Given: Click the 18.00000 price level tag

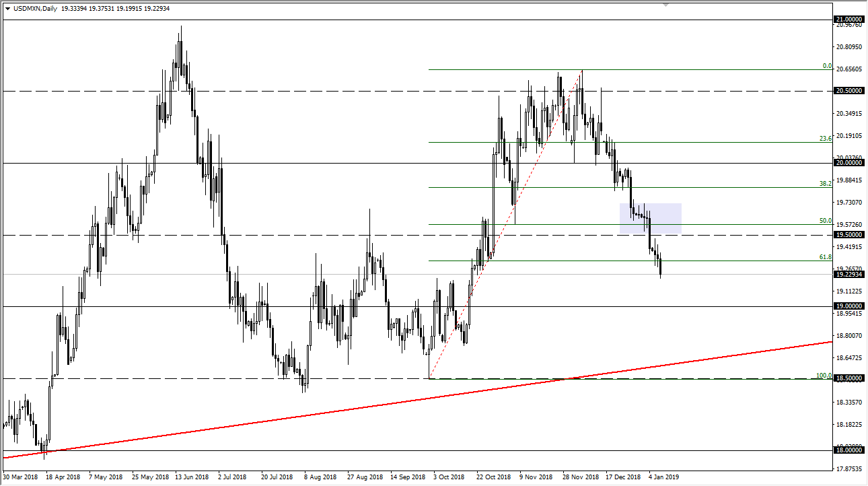Looking at the screenshot, I should point(851,450).
